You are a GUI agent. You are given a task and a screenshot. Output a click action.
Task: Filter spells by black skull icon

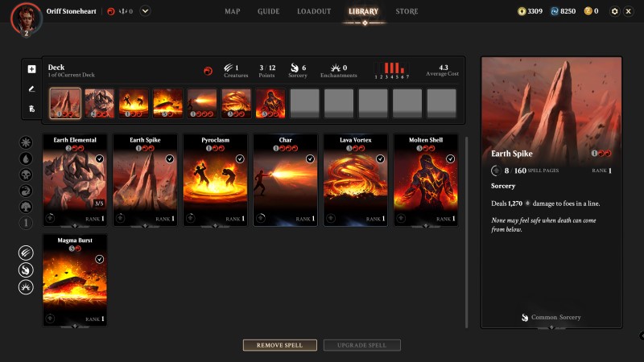[x=26, y=175]
